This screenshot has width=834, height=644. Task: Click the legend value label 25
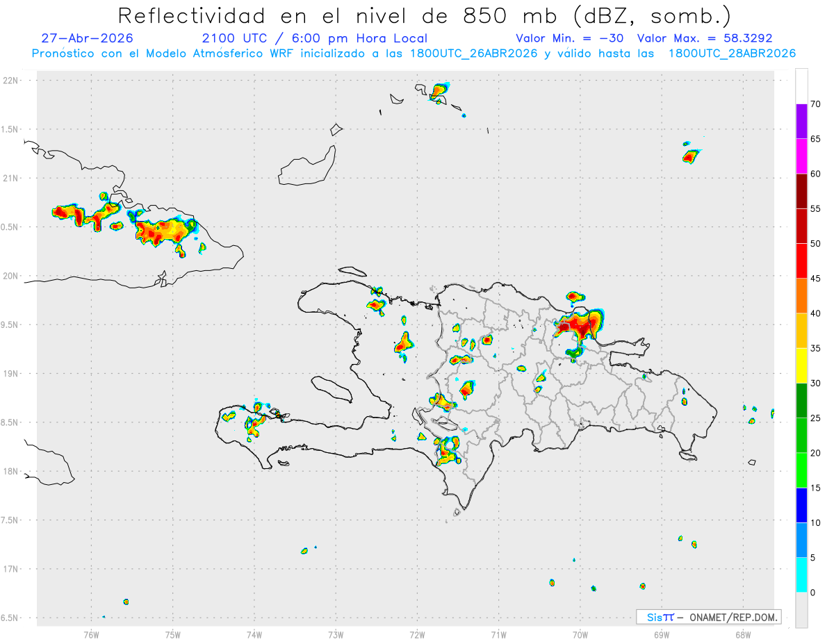[816, 418]
